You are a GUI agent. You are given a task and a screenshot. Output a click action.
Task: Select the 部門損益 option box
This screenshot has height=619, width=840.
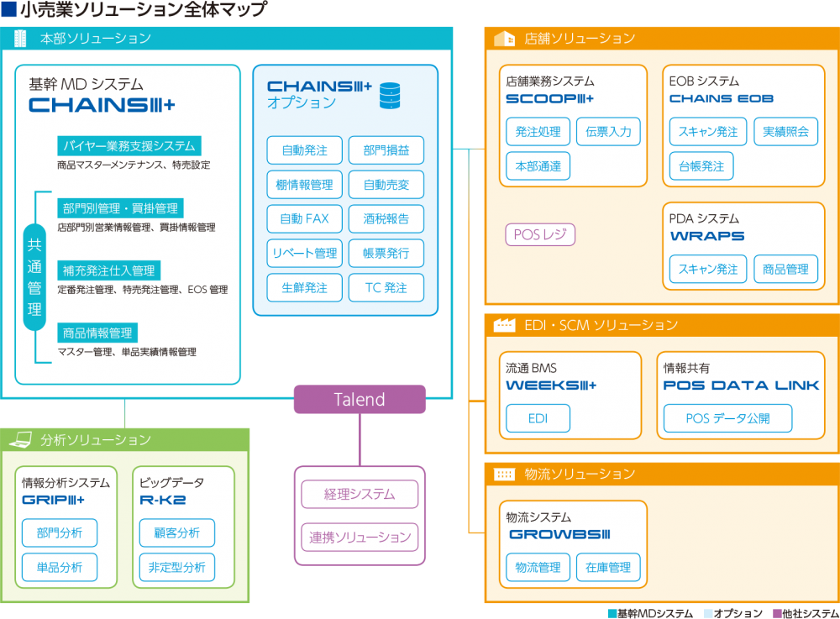pos(386,150)
